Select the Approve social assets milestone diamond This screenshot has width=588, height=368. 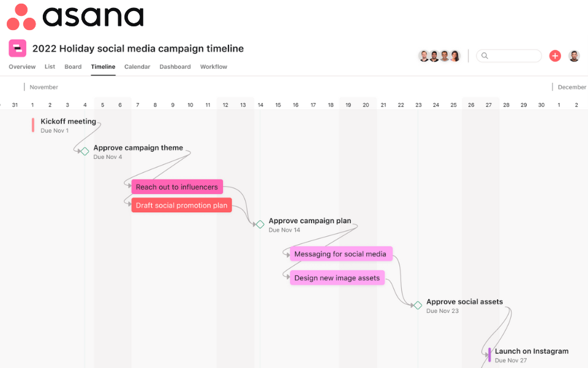pos(418,305)
